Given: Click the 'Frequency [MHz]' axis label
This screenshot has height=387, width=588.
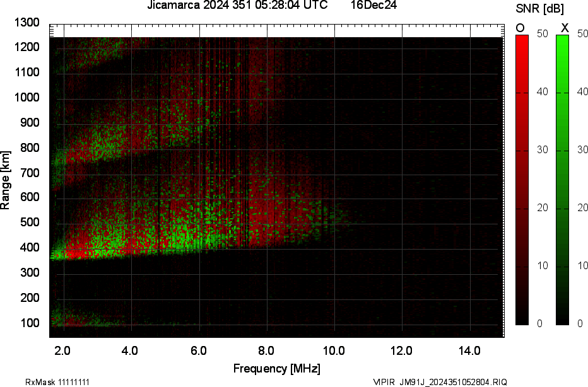Looking at the screenshot, I should [277, 368].
